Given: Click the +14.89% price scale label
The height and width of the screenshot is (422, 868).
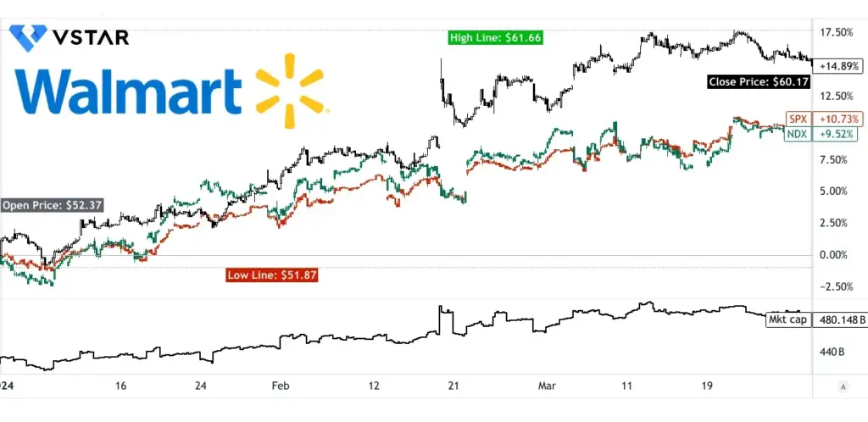Looking at the screenshot, I should (837, 65).
